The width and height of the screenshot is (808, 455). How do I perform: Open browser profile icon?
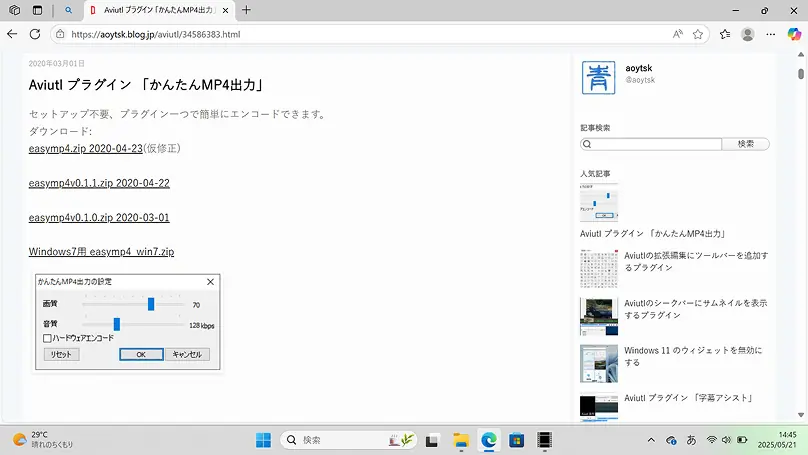click(x=748, y=34)
